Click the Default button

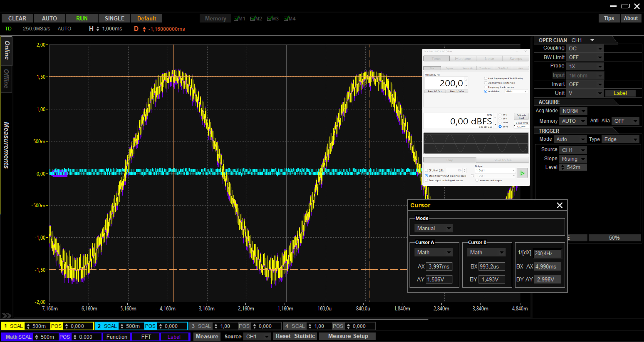click(147, 19)
